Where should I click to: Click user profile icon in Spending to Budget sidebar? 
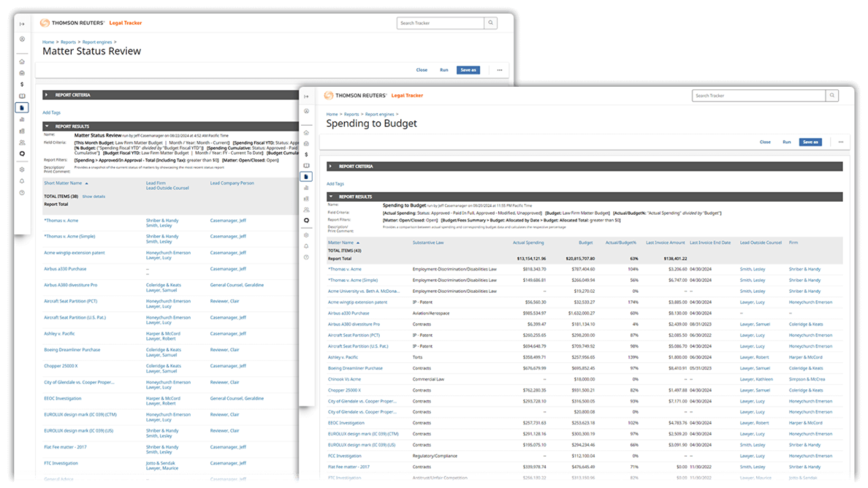pos(307,111)
